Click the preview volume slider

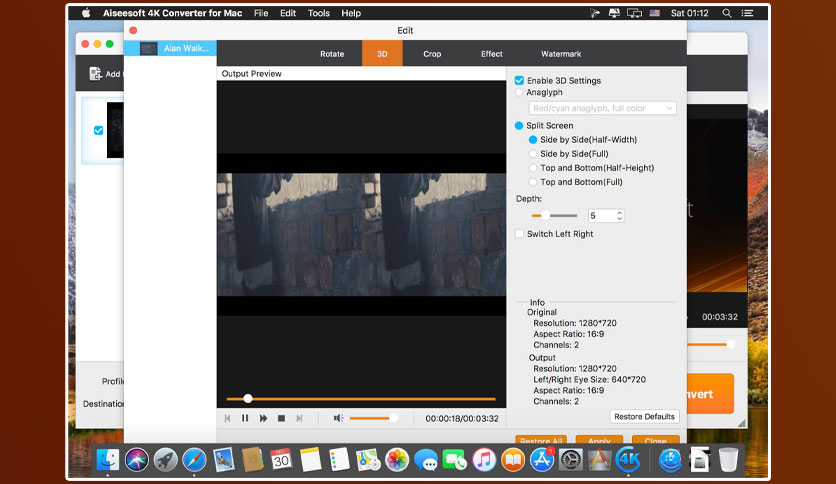tap(373, 418)
